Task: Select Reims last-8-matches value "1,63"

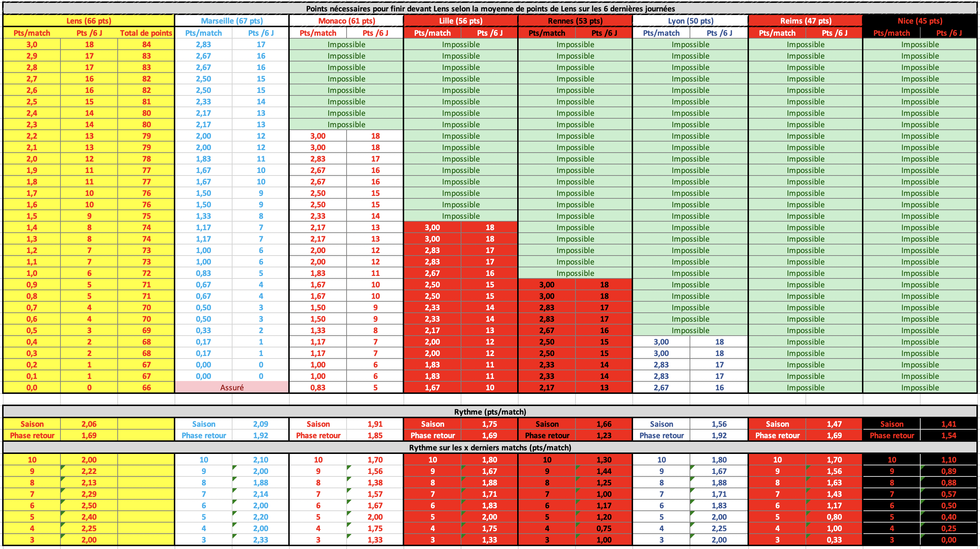Action: (834, 483)
